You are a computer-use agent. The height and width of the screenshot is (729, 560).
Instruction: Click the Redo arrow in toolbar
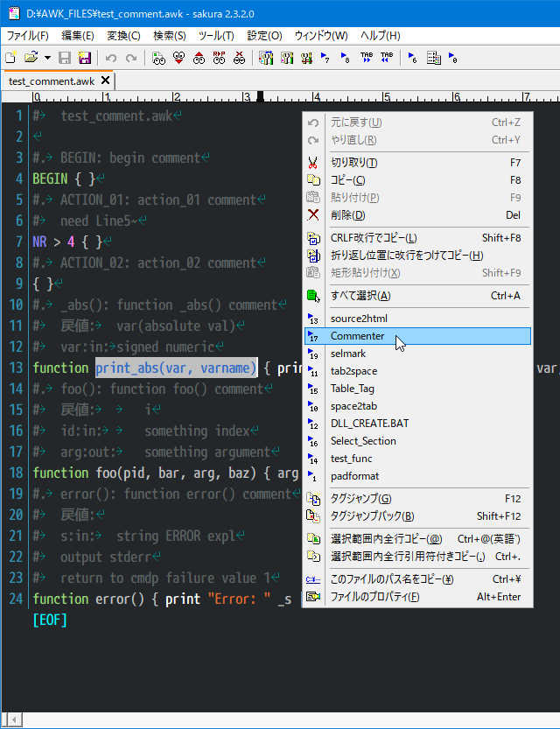[x=131, y=58]
